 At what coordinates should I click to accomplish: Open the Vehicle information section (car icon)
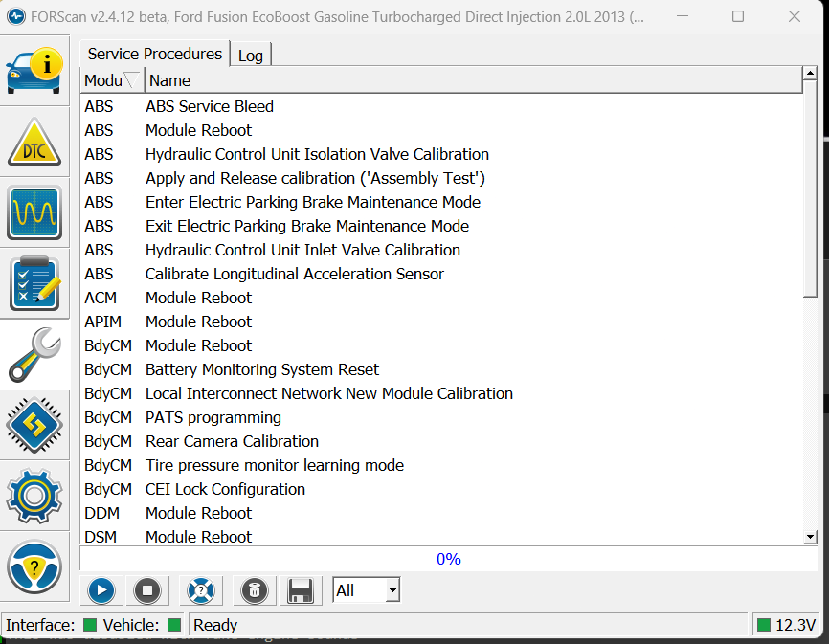click(34, 70)
